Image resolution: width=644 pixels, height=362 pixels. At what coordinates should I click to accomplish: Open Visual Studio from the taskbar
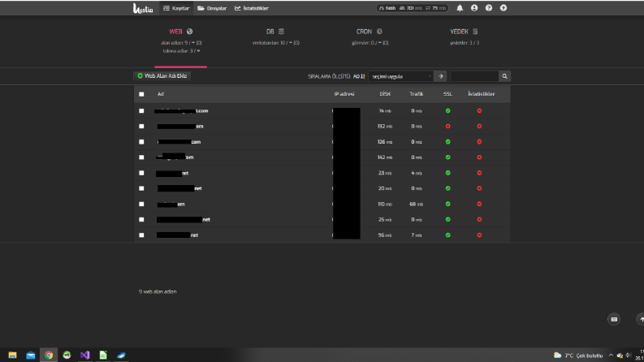(x=85, y=355)
